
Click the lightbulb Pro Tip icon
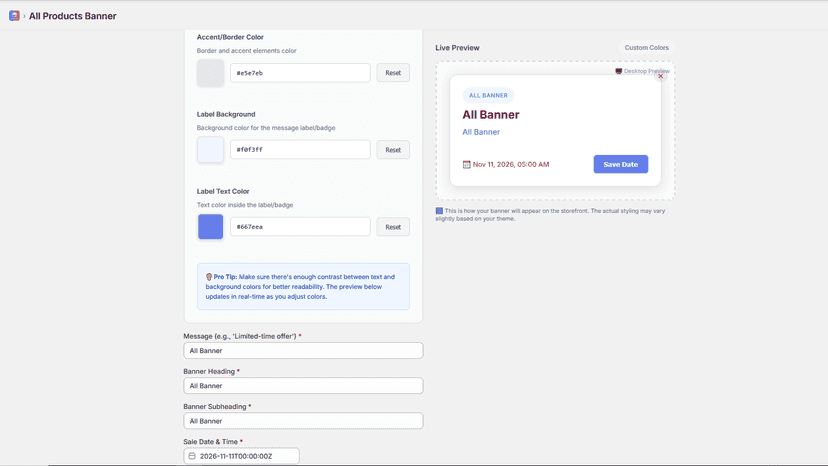click(x=209, y=277)
